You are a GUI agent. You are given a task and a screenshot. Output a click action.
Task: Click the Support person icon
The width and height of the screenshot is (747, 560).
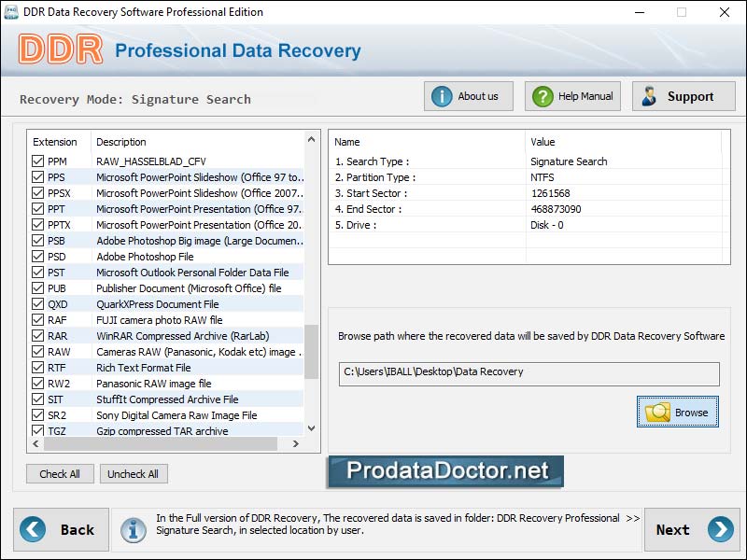tap(651, 94)
